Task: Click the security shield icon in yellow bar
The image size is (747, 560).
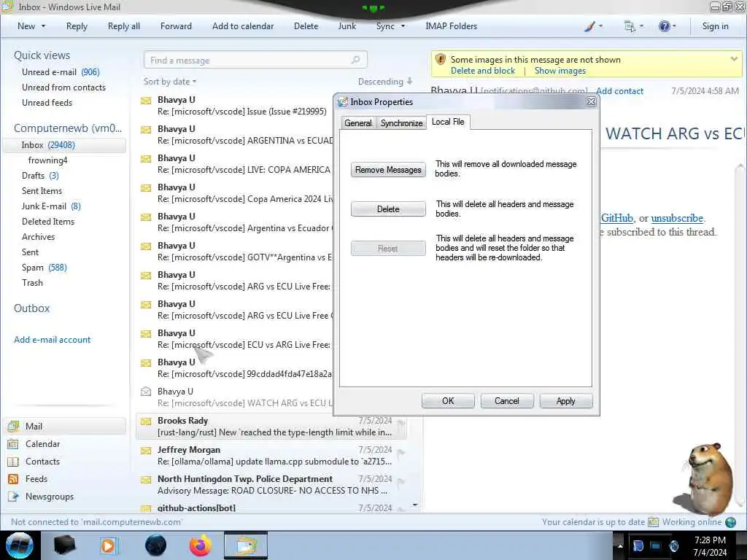Action: pyautogui.click(x=440, y=60)
